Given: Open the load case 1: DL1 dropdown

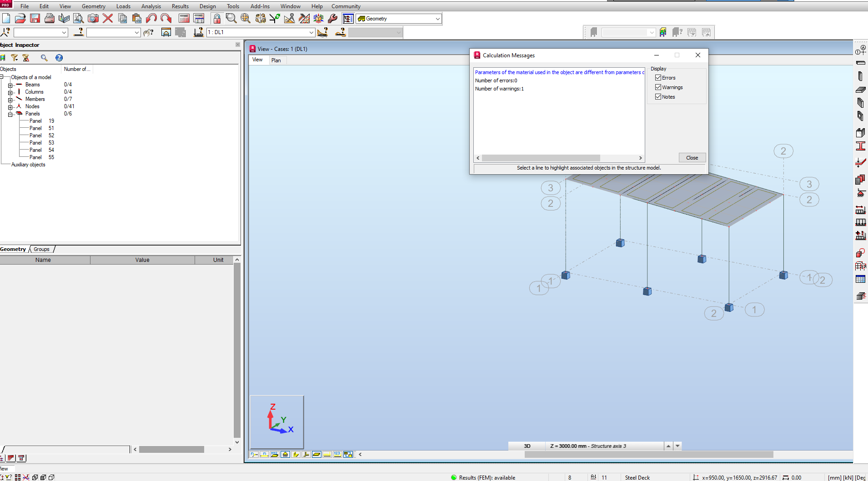Looking at the screenshot, I should [x=311, y=32].
